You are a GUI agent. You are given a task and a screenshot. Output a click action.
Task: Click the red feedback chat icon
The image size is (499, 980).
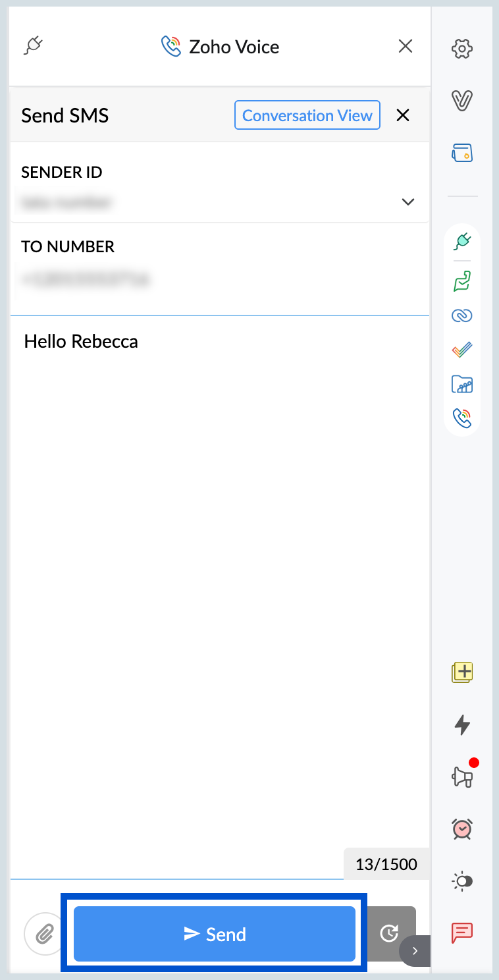point(463,933)
